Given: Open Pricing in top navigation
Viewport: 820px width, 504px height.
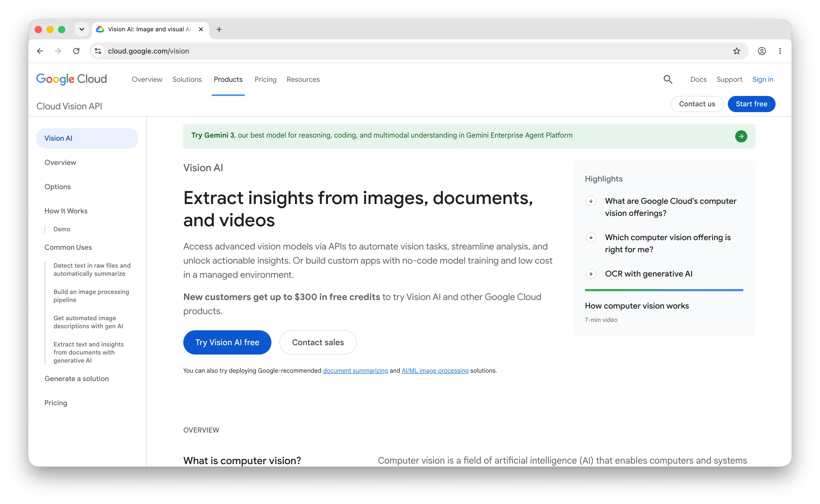Looking at the screenshot, I should [266, 79].
